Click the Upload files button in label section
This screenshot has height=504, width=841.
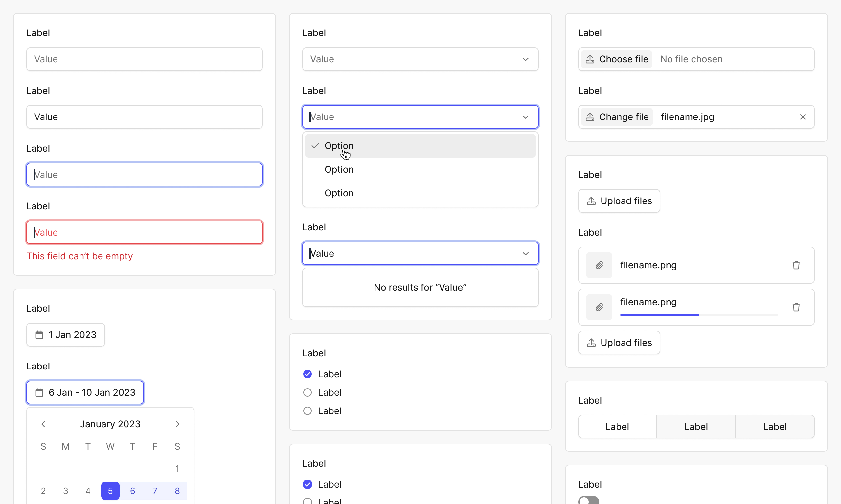619,200
